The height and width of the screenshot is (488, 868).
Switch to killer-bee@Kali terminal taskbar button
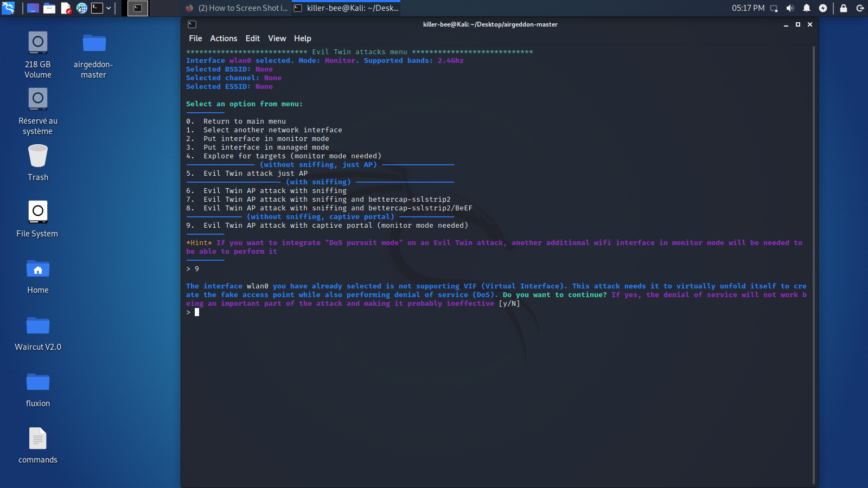pos(347,8)
